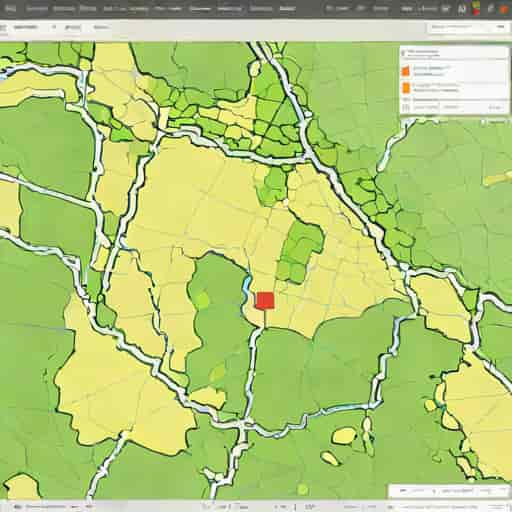Click the search field at top right
The height and width of the screenshot is (512, 512).
click(x=467, y=28)
